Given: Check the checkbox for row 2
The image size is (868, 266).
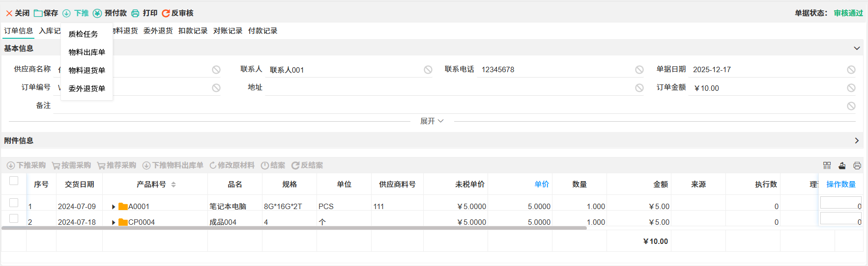Looking at the screenshot, I should tap(14, 218).
